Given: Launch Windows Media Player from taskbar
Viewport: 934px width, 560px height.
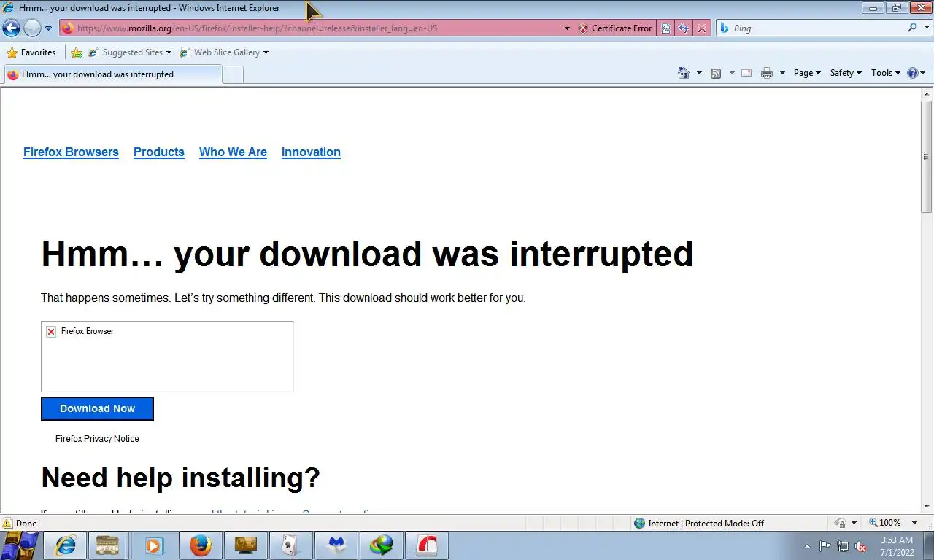Looking at the screenshot, I should pyautogui.click(x=153, y=545).
